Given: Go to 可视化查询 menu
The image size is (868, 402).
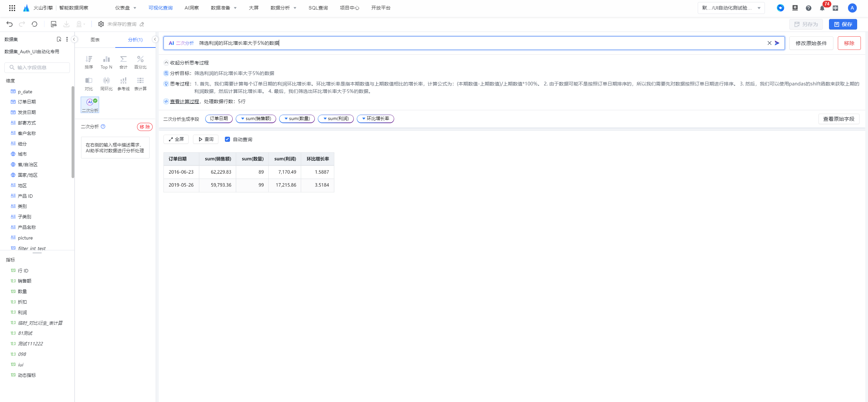Looking at the screenshot, I should (160, 8).
